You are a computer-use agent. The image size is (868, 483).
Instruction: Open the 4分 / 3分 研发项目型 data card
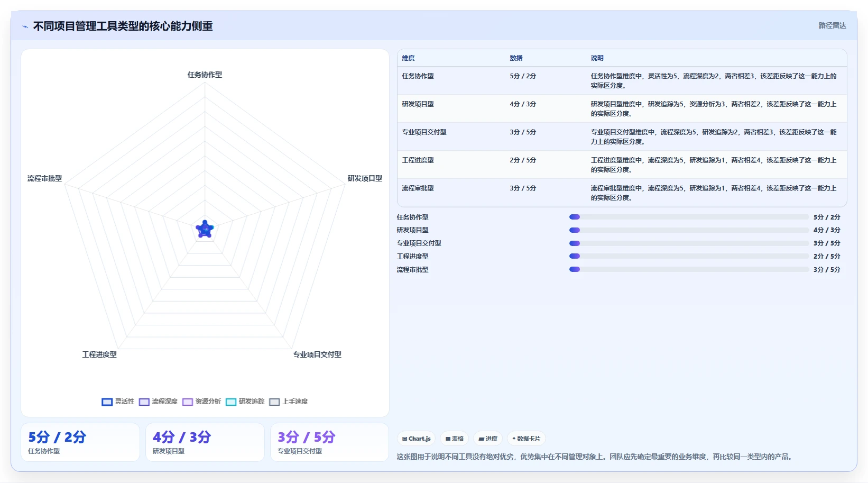pos(205,442)
